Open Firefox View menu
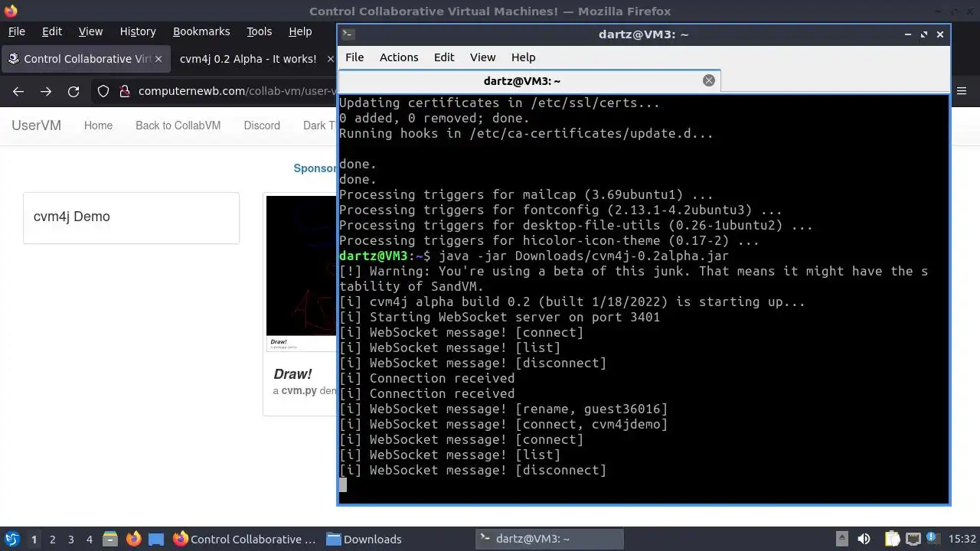 pos(90,31)
